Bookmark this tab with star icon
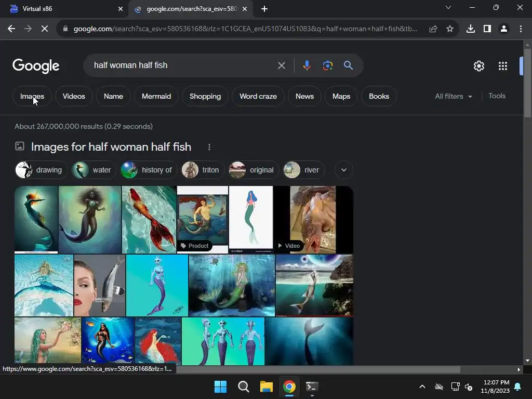This screenshot has height=399, width=532. pyautogui.click(x=450, y=29)
